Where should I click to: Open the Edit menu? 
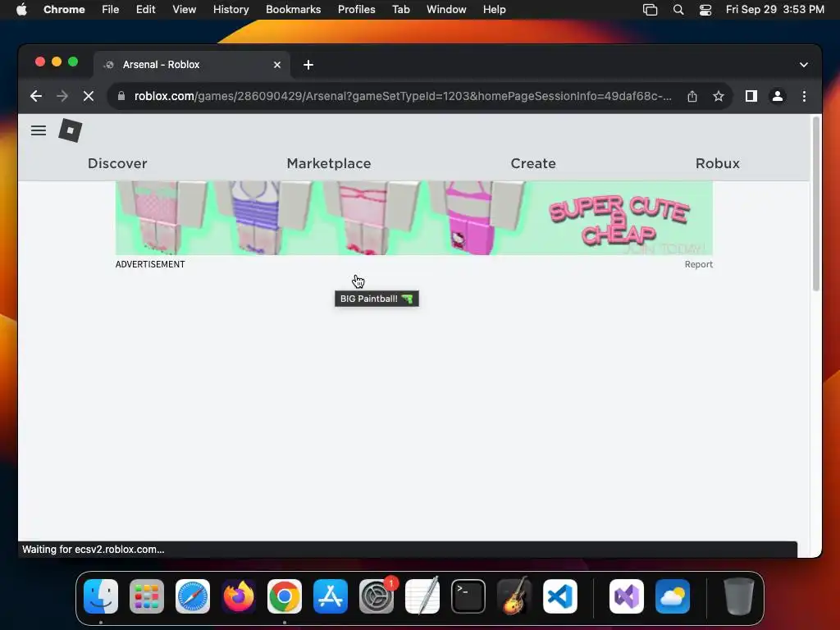(x=145, y=10)
